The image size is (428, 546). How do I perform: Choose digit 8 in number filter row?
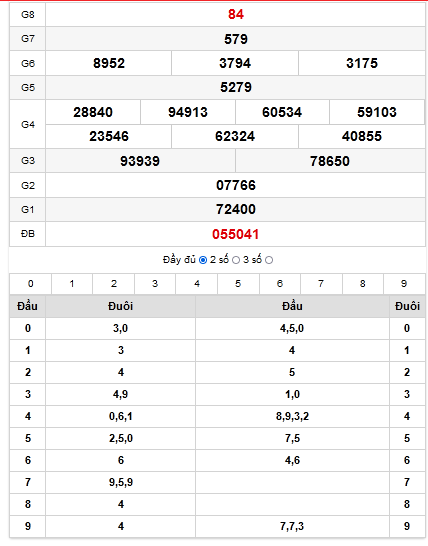click(363, 284)
